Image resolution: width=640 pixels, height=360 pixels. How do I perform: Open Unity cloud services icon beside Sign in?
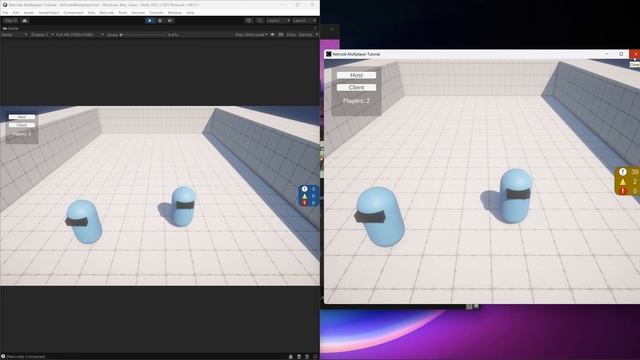(25, 20)
